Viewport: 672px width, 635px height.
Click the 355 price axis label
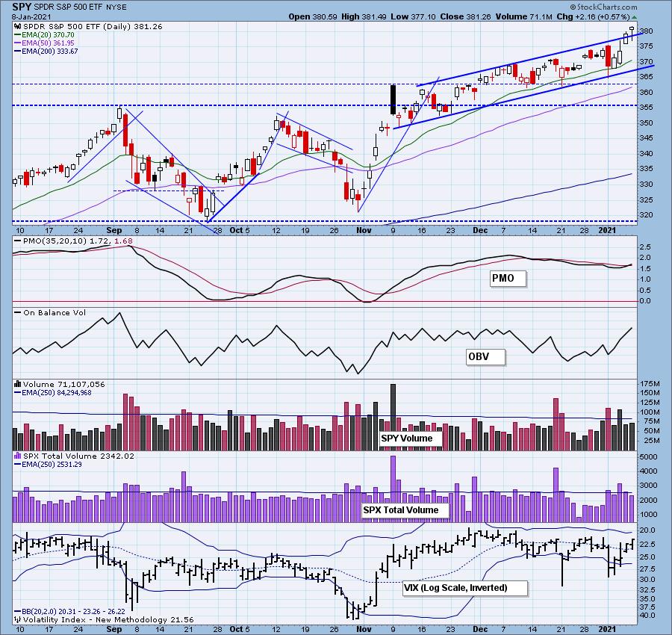pos(647,107)
